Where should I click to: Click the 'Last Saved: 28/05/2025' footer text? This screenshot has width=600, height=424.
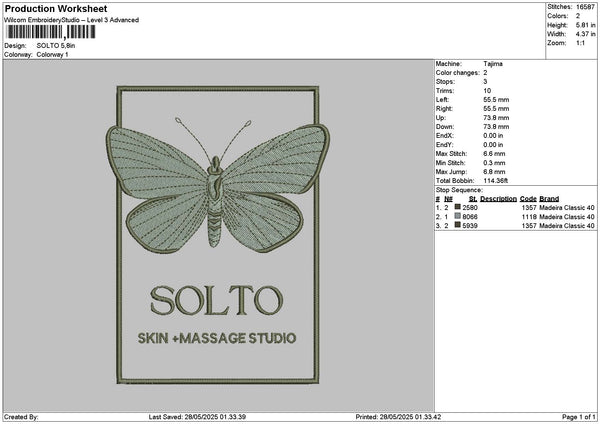coord(197,417)
